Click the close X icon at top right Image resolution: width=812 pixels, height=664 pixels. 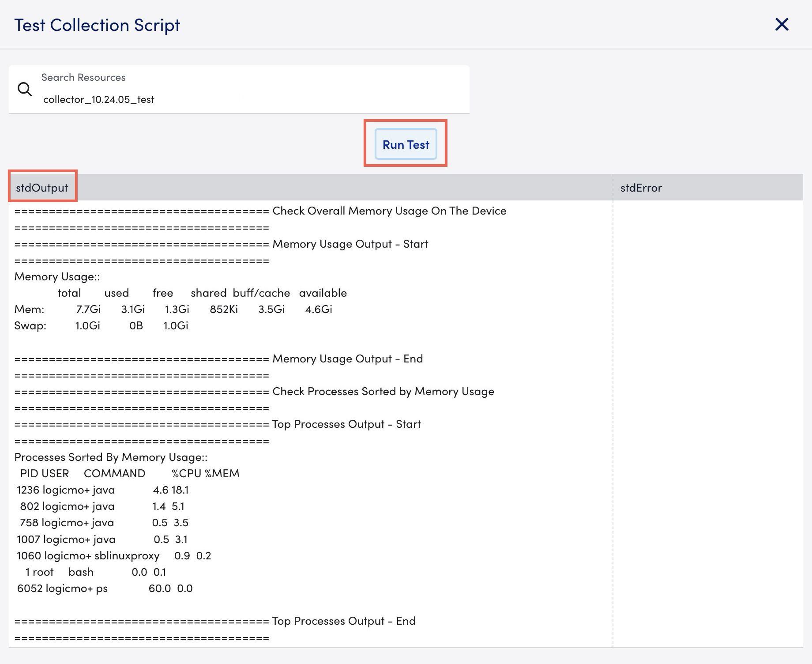782,24
